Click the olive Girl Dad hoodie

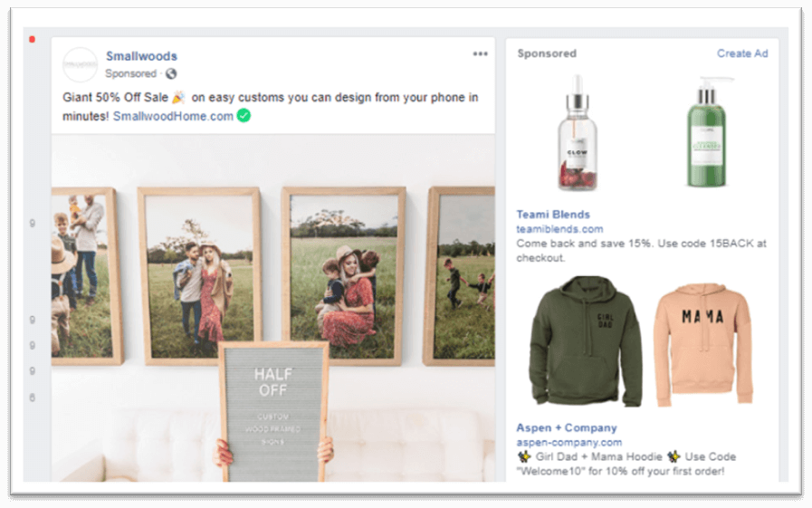pyautogui.click(x=585, y=341)
